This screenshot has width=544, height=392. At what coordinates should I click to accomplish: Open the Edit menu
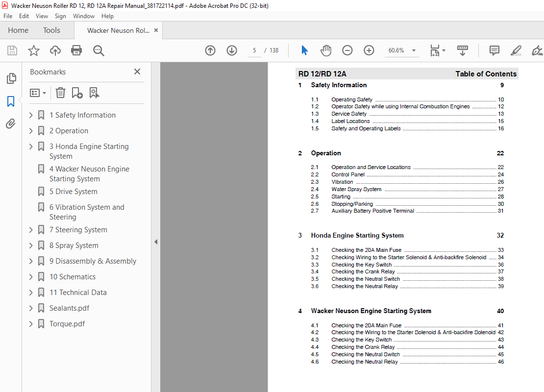point(24,16)
